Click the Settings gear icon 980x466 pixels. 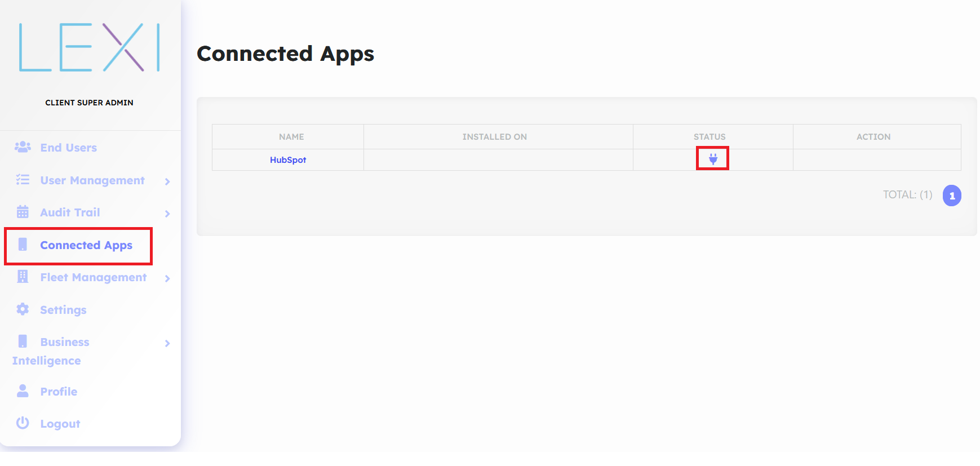23,309
